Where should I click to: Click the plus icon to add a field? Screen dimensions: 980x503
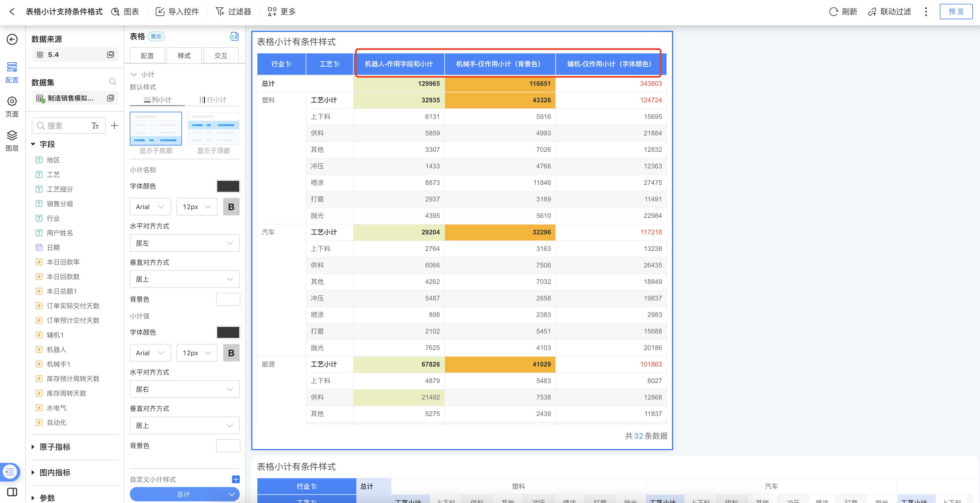click(x=114, y=126)
